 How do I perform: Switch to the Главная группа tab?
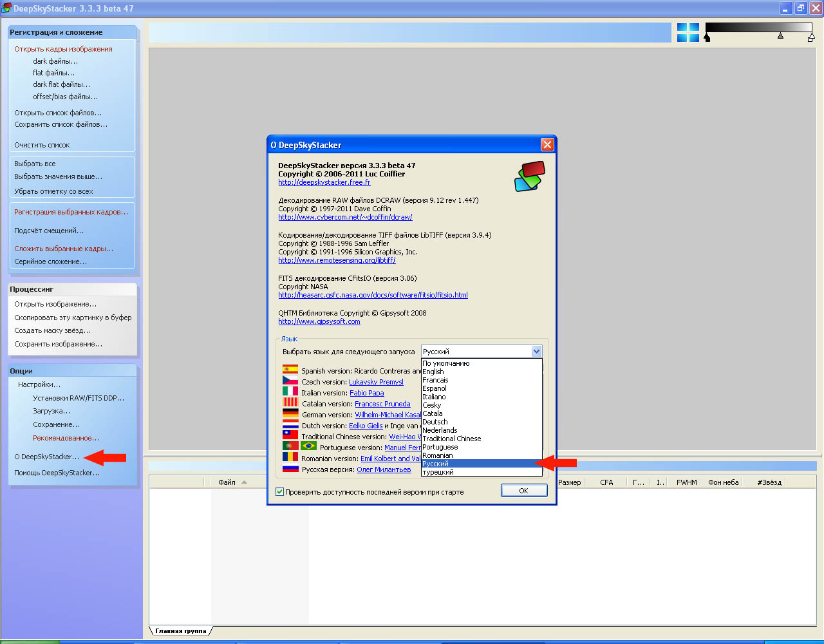(x=180, y=631)
